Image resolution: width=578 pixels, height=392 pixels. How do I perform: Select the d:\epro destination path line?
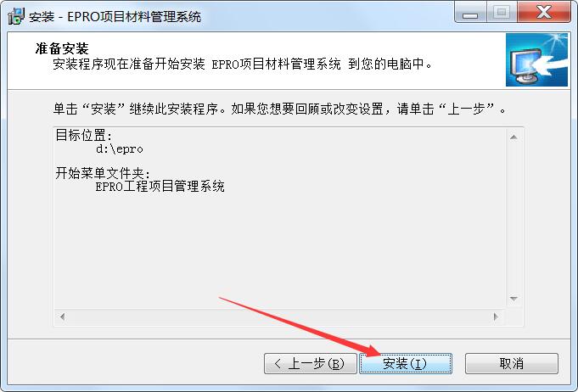click(119, 148)
